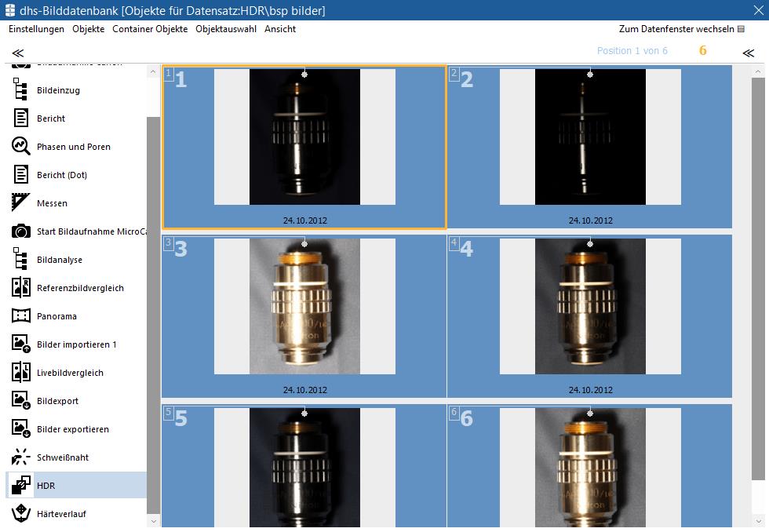769x532 pixels.
Task: Toggle selection box on thumbnail 2
Action: pos(454,74)
